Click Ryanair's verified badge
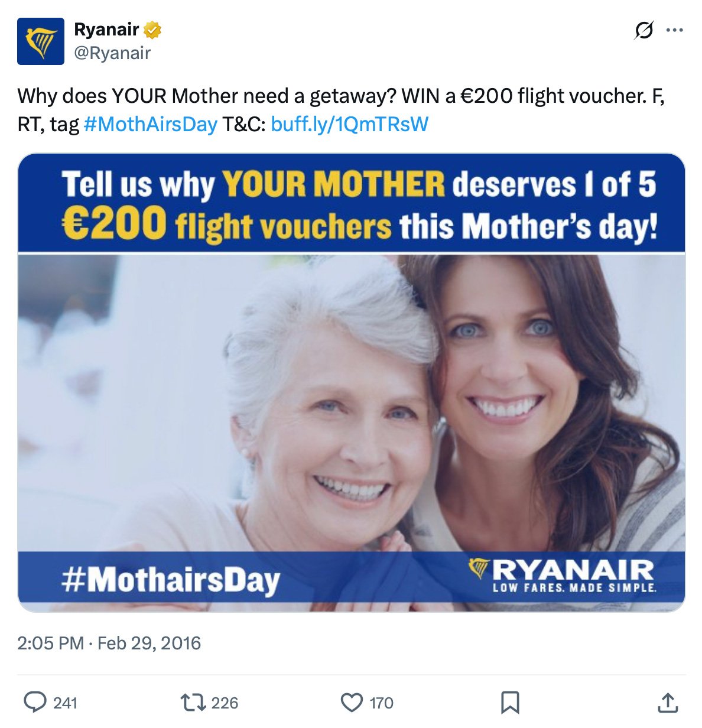The width and height of the screenshot is (702, 728). [x=152, y=28]
